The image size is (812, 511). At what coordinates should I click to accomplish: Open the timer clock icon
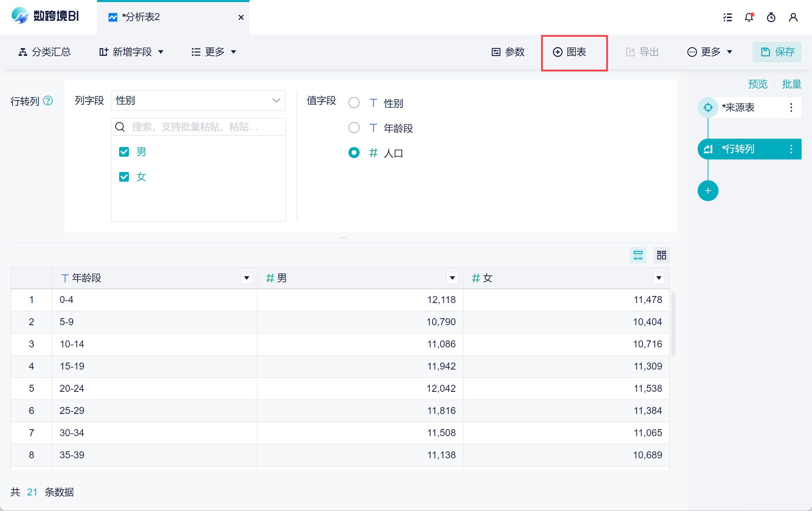pyautogui.click(x=771, y=17)
